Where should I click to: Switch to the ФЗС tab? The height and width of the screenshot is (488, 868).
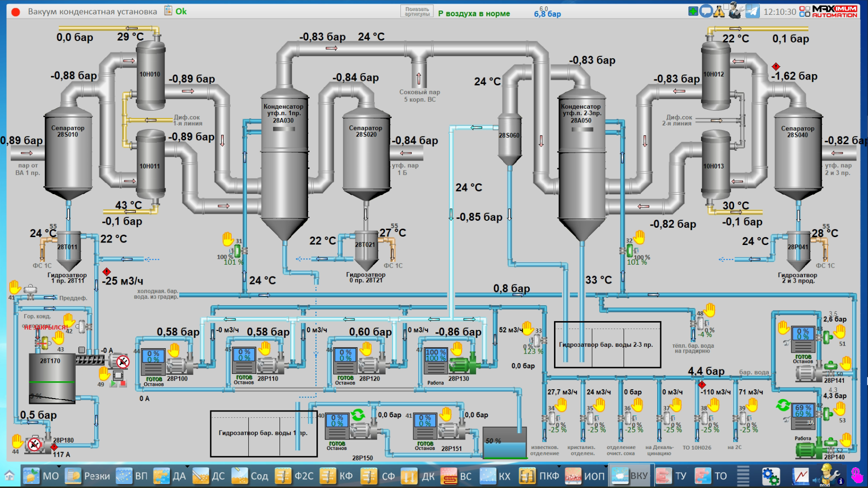pyautogui.click(x=295, y=476)
